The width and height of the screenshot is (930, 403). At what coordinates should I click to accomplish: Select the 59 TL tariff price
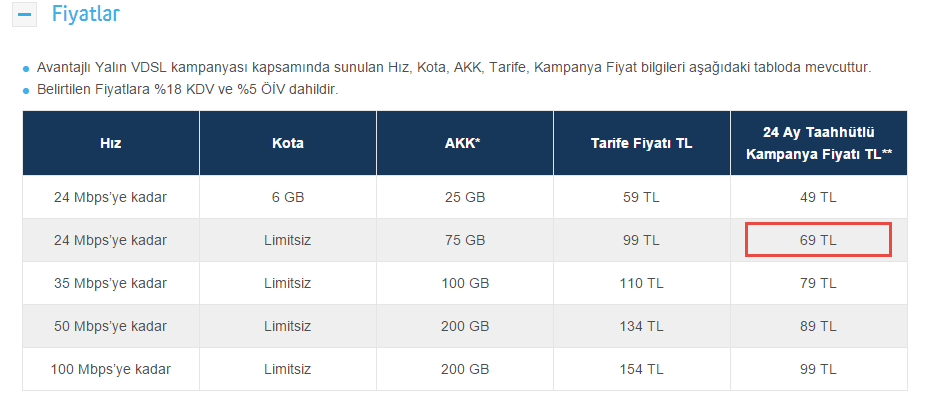click(641, 197)
